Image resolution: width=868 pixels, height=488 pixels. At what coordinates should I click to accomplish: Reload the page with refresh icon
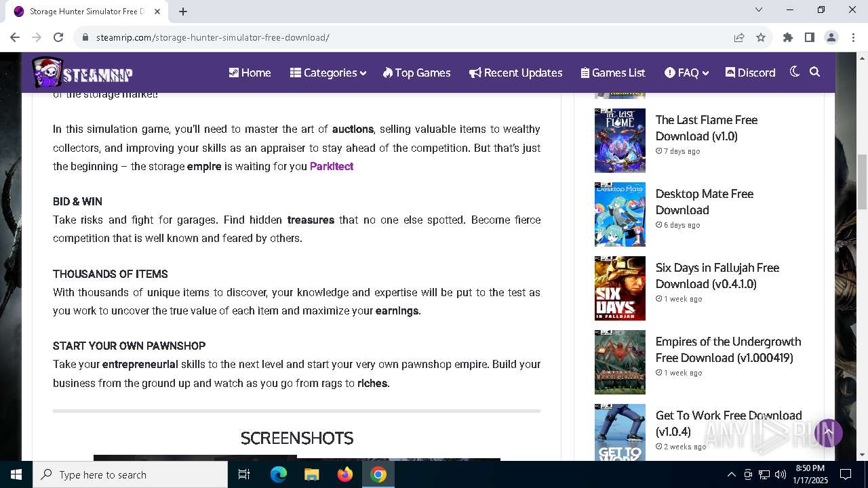[58, 37]
